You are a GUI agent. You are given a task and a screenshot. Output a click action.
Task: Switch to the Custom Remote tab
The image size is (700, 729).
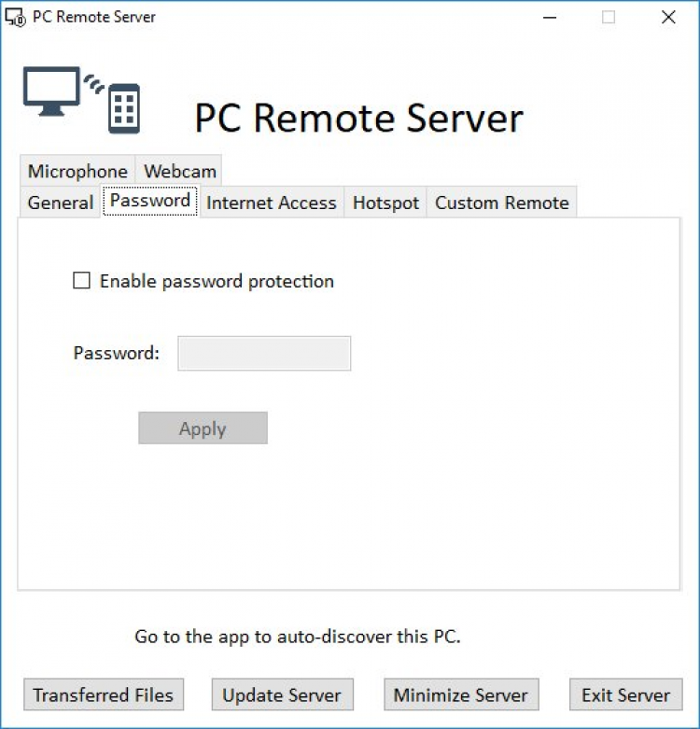[x=502, y=203]
